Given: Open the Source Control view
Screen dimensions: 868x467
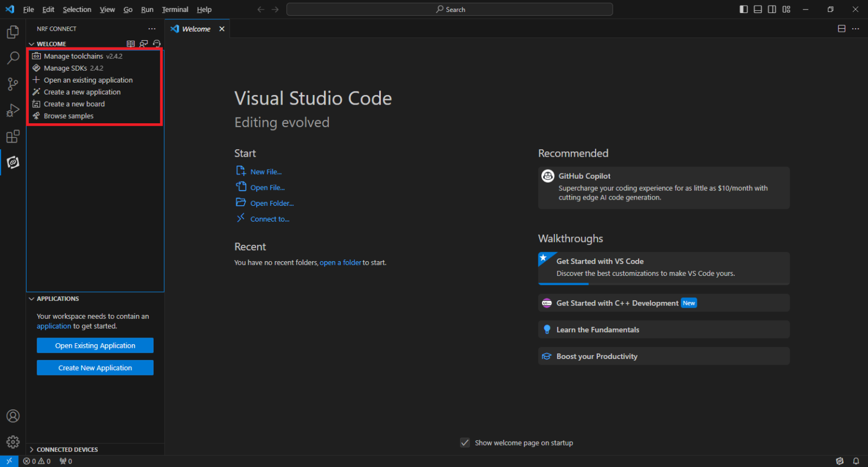Looking at the screenshot, I should click(x=12, y=84).
